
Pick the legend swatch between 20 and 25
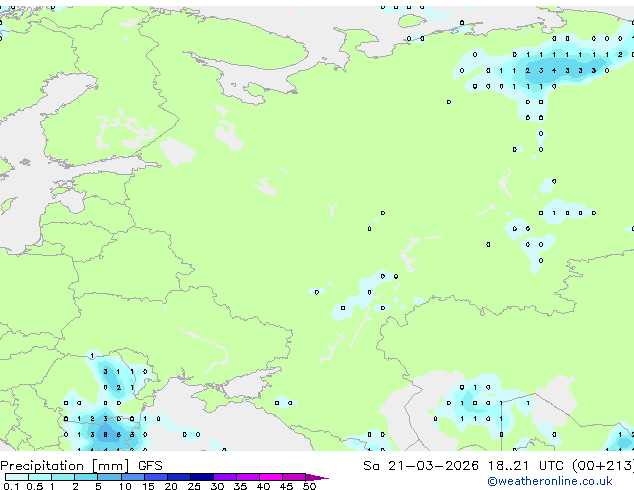point(178,477)
